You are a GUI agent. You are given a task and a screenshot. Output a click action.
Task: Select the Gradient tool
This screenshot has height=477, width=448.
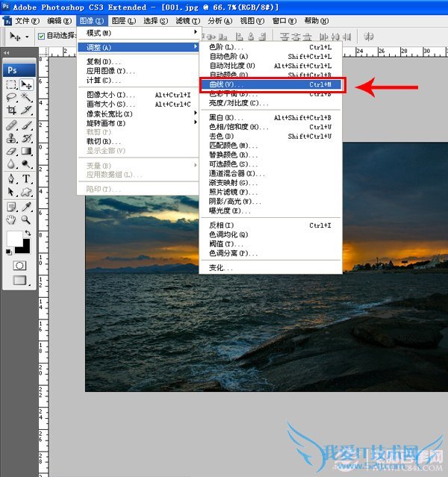(26, 152)
